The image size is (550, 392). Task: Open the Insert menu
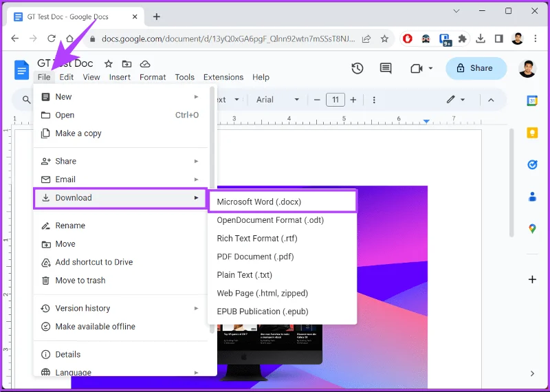pos(120,77)
